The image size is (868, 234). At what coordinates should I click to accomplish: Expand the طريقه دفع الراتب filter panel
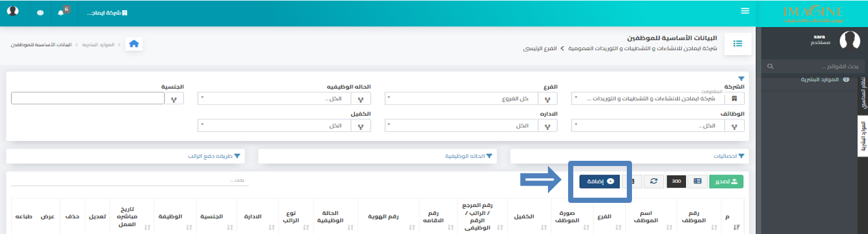pyautogui.click(x=125, y=156)
